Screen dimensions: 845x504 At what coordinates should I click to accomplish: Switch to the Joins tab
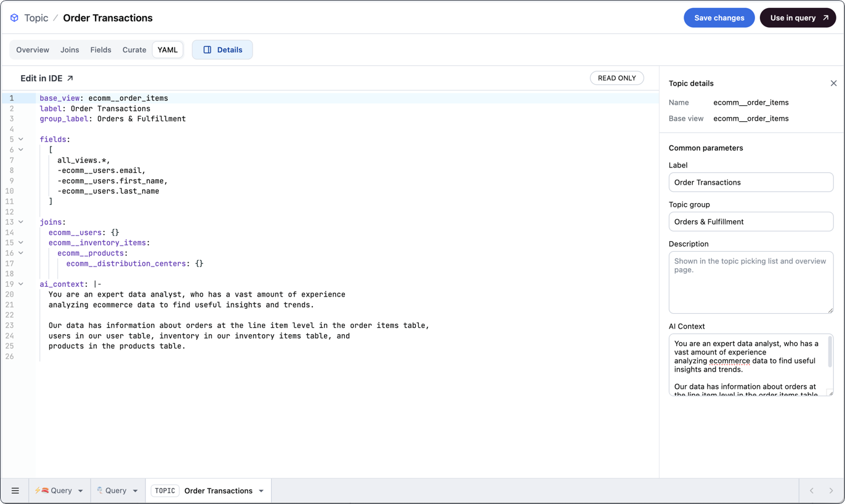coord(70,50)
